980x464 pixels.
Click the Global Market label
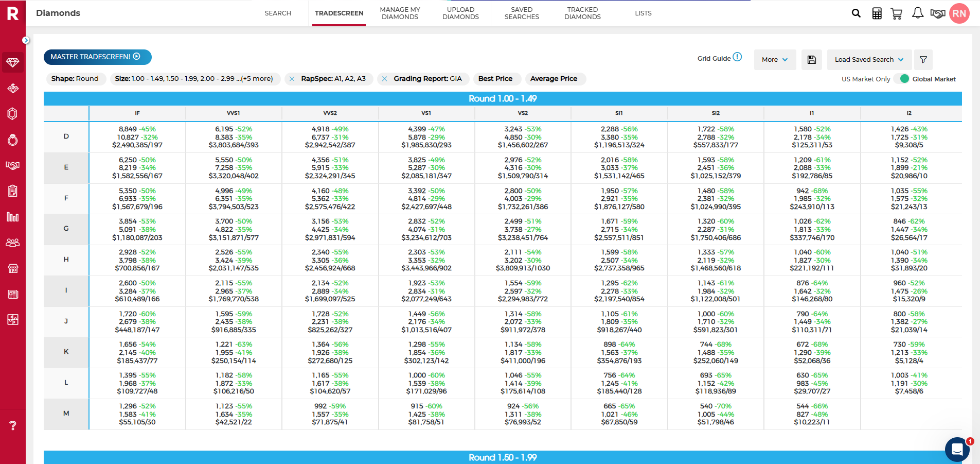pyautogui.click(x=934, y=79)
